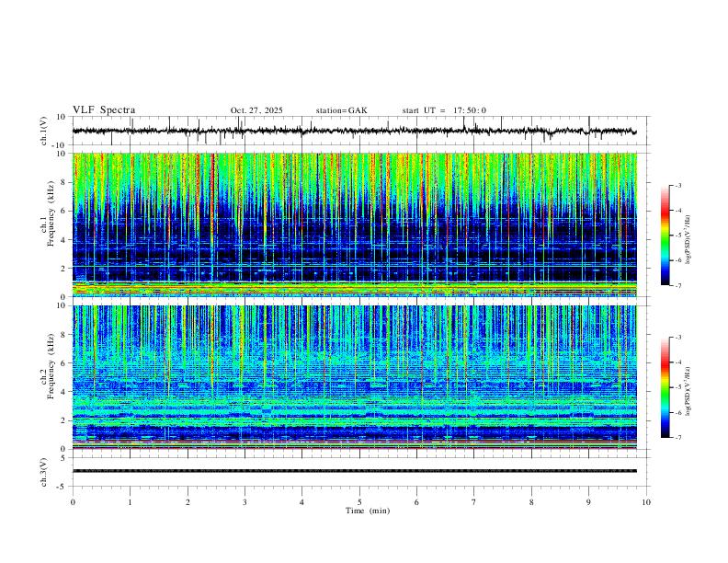The height and width of the screenshot is (563, 728).
Task: Click time axis tick label "3"
Action: pos(245,502)
